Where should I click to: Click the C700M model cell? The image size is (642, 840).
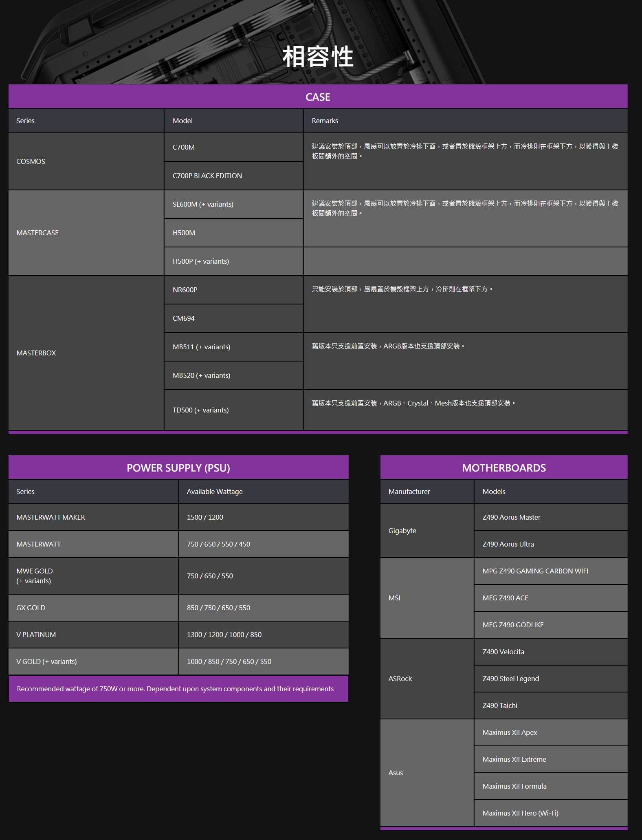click(233, 147)
